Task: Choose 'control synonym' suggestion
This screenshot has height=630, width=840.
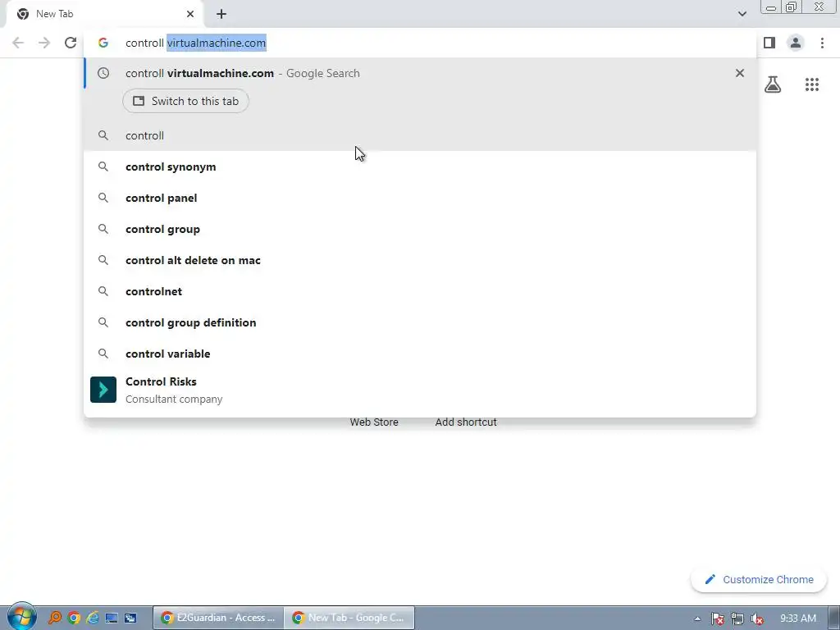Action: pyautogui.click(x=420, y=167)
